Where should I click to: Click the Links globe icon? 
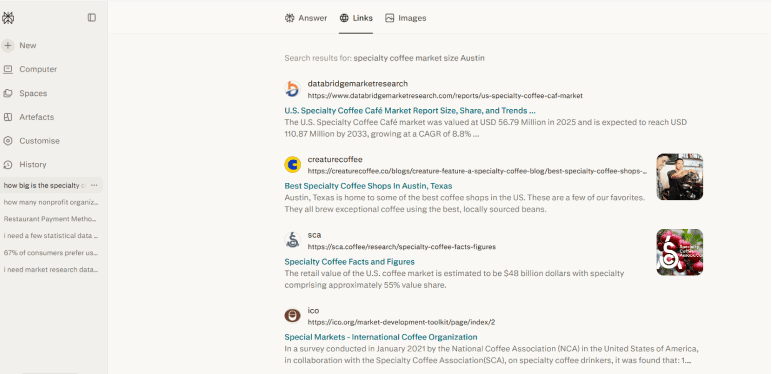pos(344,18)
